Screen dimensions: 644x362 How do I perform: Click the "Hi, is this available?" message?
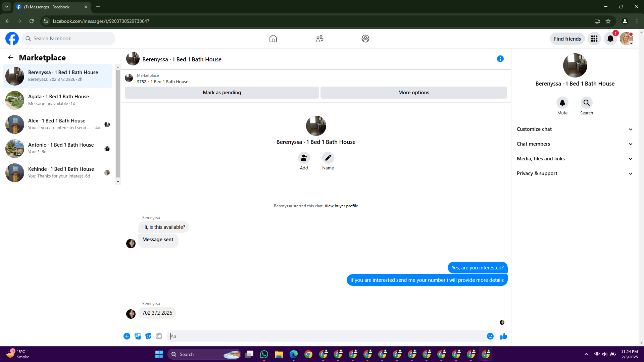click(163, 227)
